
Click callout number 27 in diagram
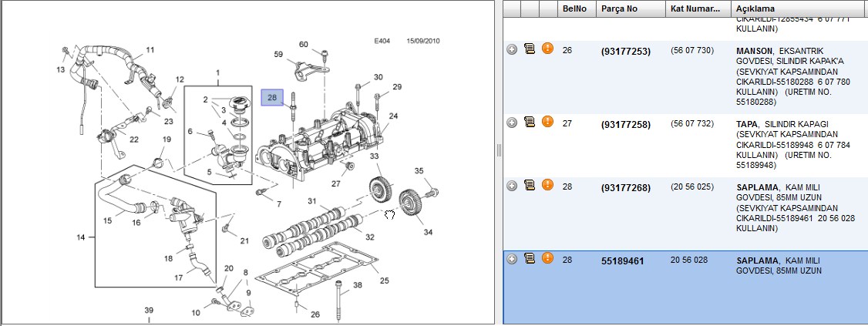(336, 183)
